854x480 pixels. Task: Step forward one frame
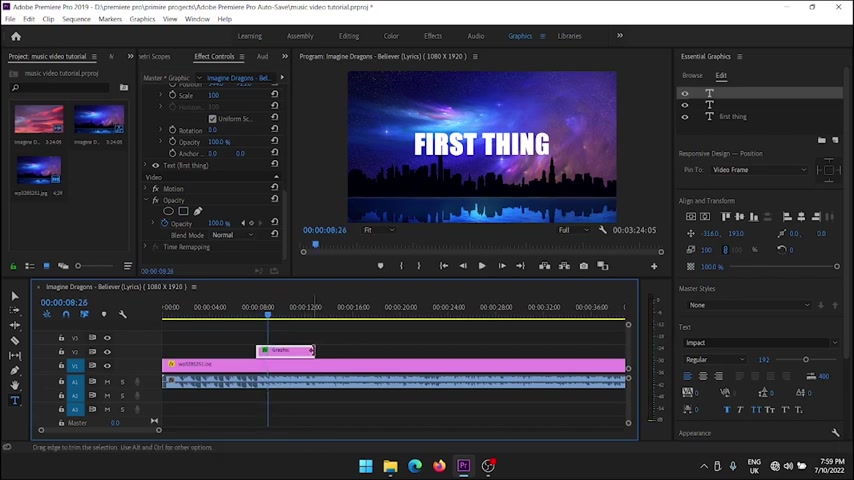(502, 266)
